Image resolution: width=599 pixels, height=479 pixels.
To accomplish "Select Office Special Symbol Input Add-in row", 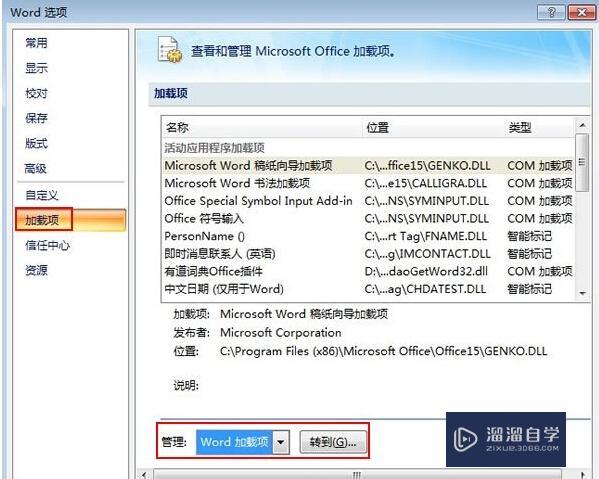I will [368, 201].
